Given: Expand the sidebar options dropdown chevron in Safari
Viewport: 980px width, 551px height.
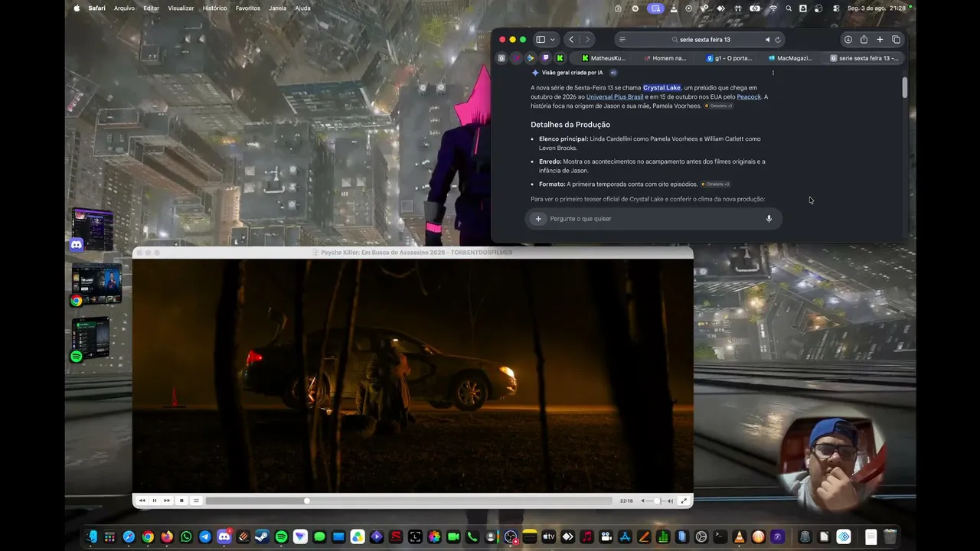Looking at the screenshot, I should pyautogui.click(x=552, y=40).
